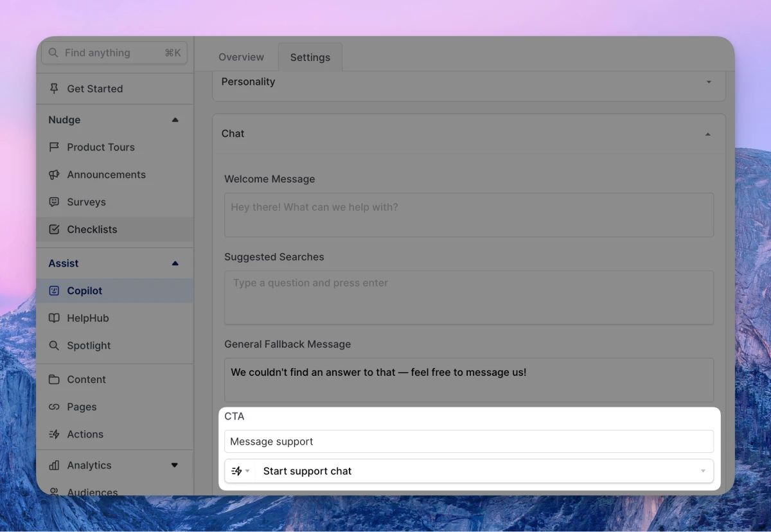Switch to the Overview tab
The height and width of the screenshot is (532, 771).
(x=241, y=57)
